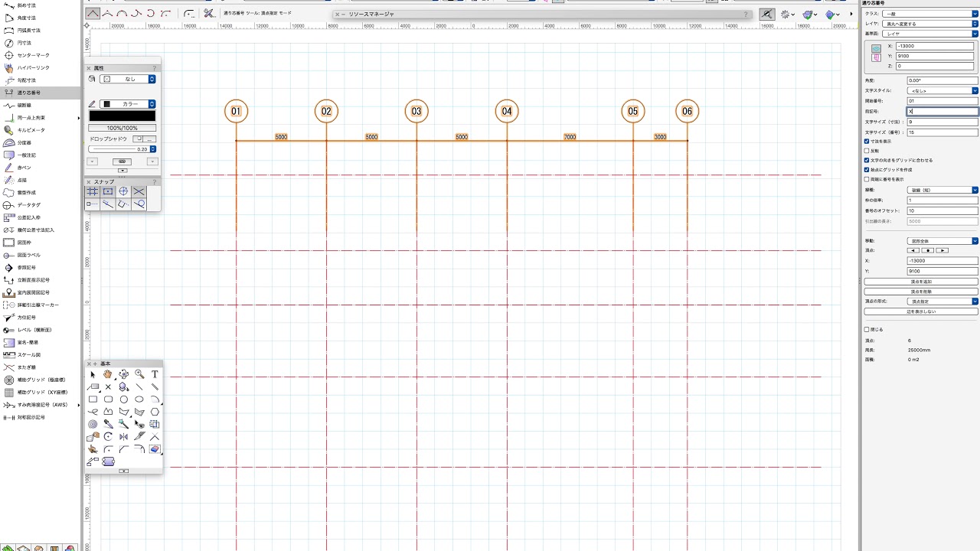Click the 頂点を削除 button
The width and height of the screenshot is (980, 551).
click(921, 292)
